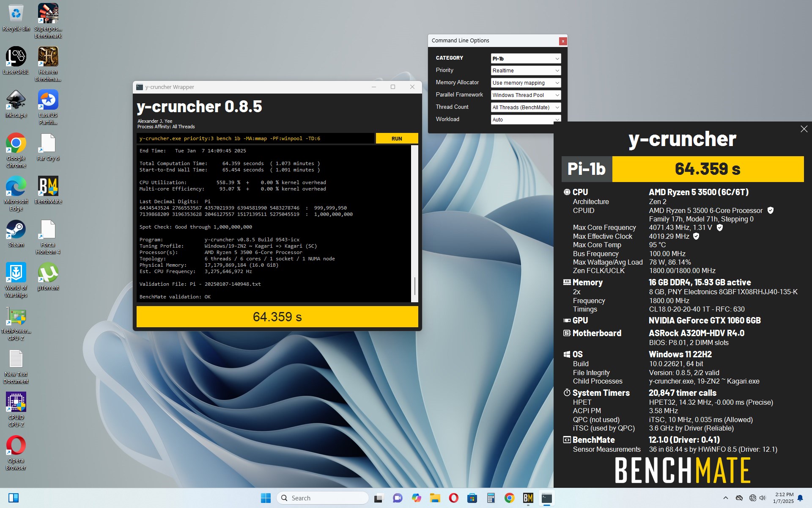Click the System Timers heading icon
Image resolution: width=812 pixels, height=508 pixels.
tap(567, 393)
